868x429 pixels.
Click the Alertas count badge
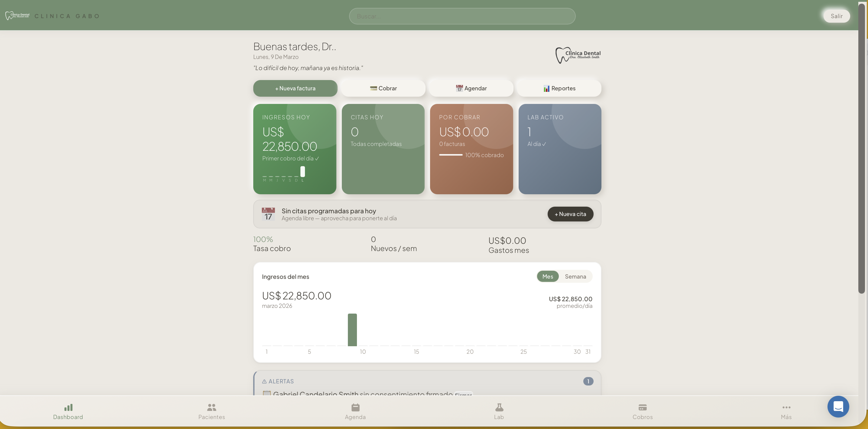(588, 381)
